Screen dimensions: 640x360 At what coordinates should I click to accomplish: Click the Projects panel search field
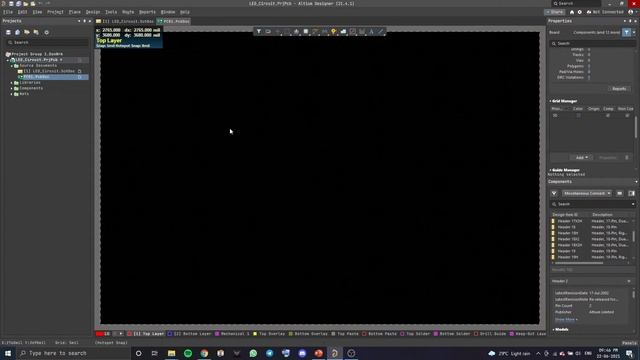click(x=47, y=42)
